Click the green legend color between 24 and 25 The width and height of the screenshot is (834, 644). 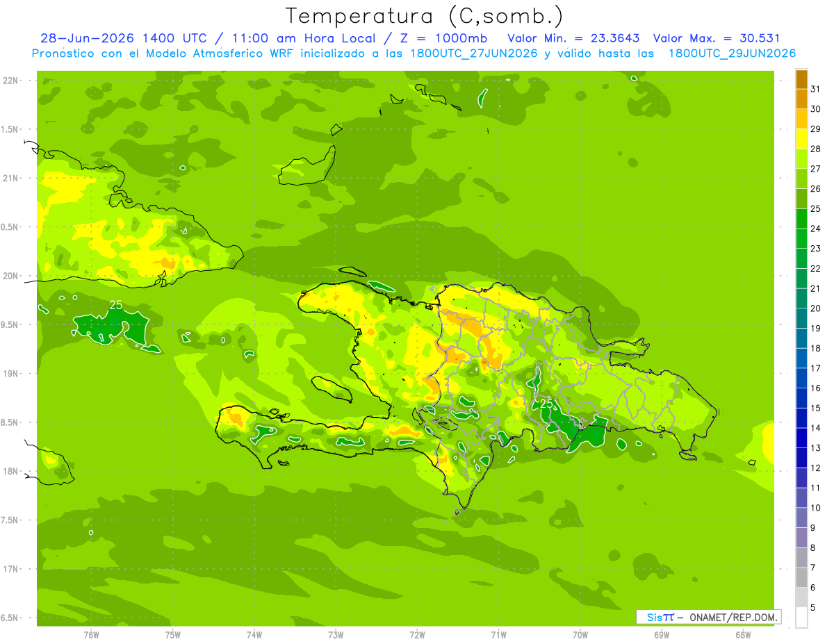tap(801, 219)
